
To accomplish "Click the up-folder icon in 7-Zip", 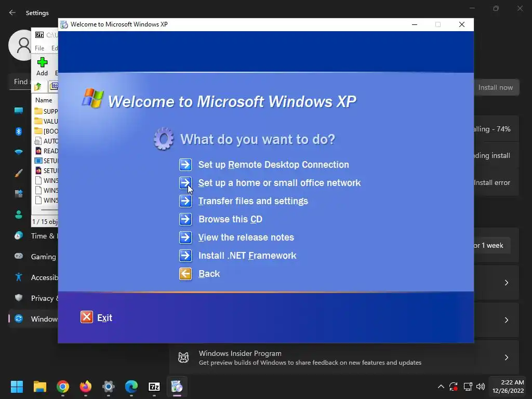I will [37, 87].
